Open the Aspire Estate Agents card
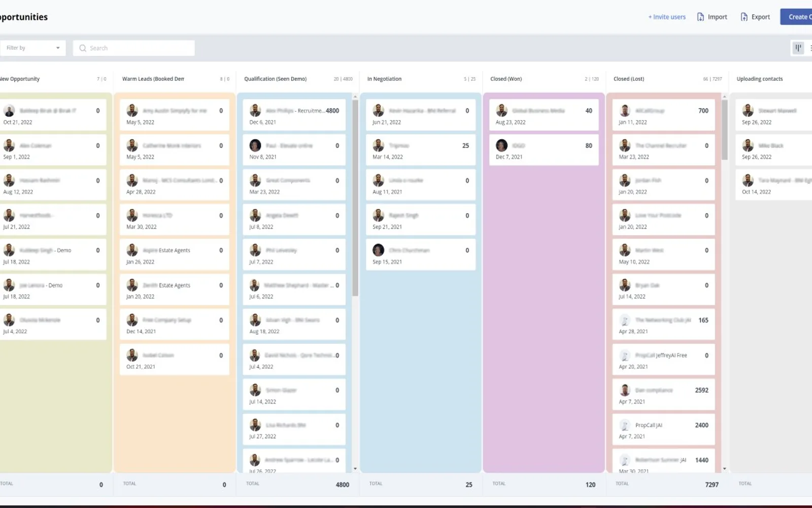The height and width of the screenshot is (508, 812). click(174, 255)
